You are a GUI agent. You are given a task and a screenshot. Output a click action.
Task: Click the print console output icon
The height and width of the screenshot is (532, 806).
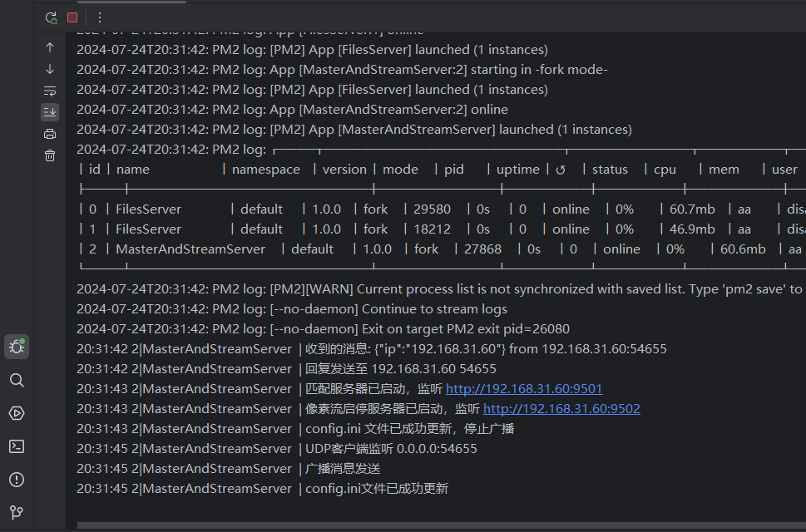(x=50, y=134)
